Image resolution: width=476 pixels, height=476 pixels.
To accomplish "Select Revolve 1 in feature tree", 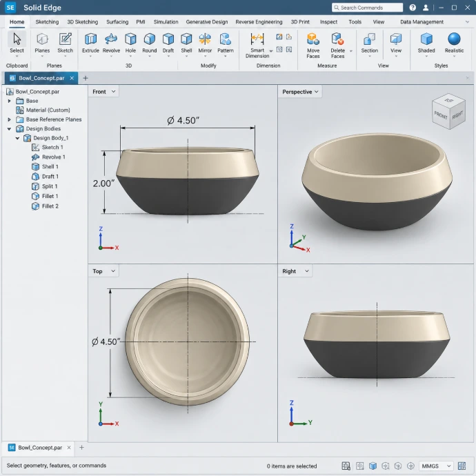I will coord(48,157).
